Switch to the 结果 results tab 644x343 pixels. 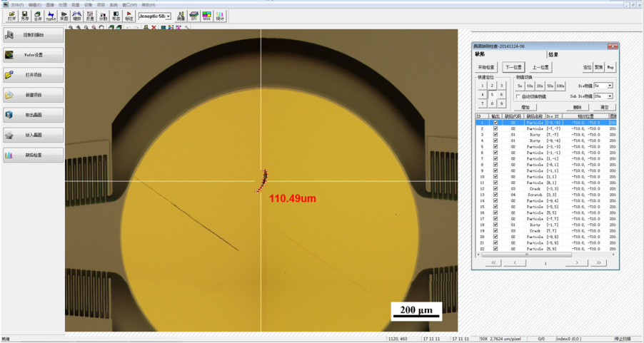[553, 55]
